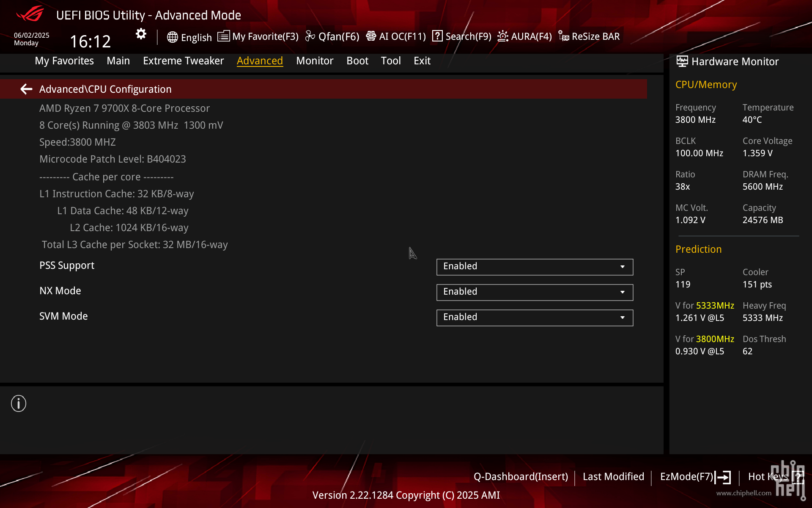Screen dimensions: 812x508
Task: Click the L2 Cache: 1024 KB/16-way line
Action: pyautogui.click(x=129, y=228)
